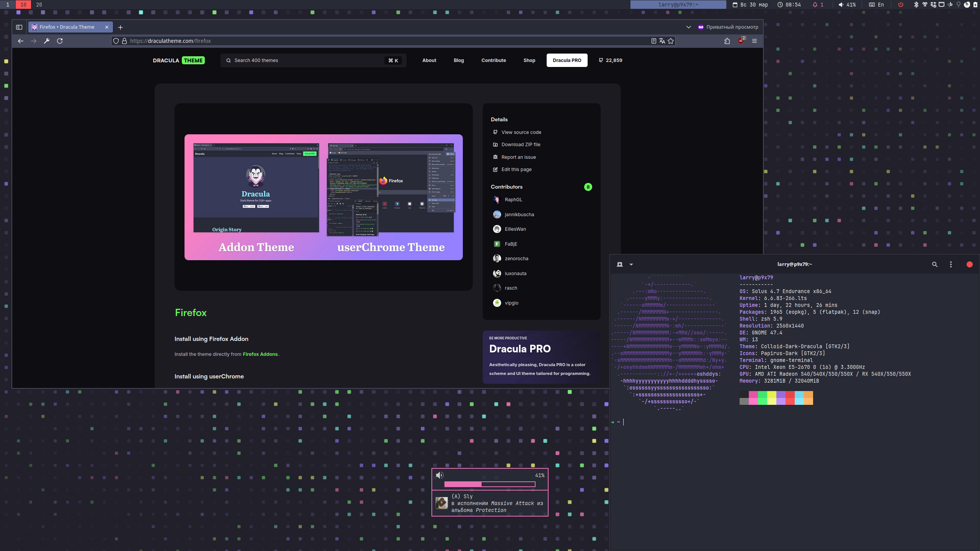Click the new terminal tab icon
Viewport: 980px width, 551px height.
(x=620, y=264)
